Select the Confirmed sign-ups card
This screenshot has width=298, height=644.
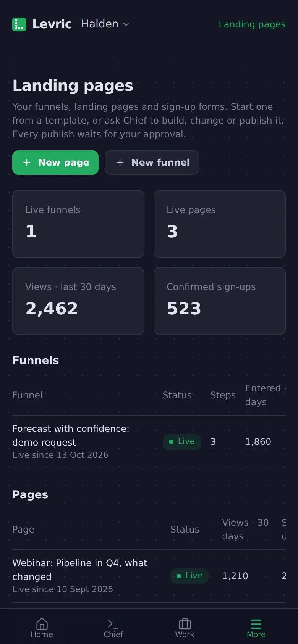(x=220, y=301)
